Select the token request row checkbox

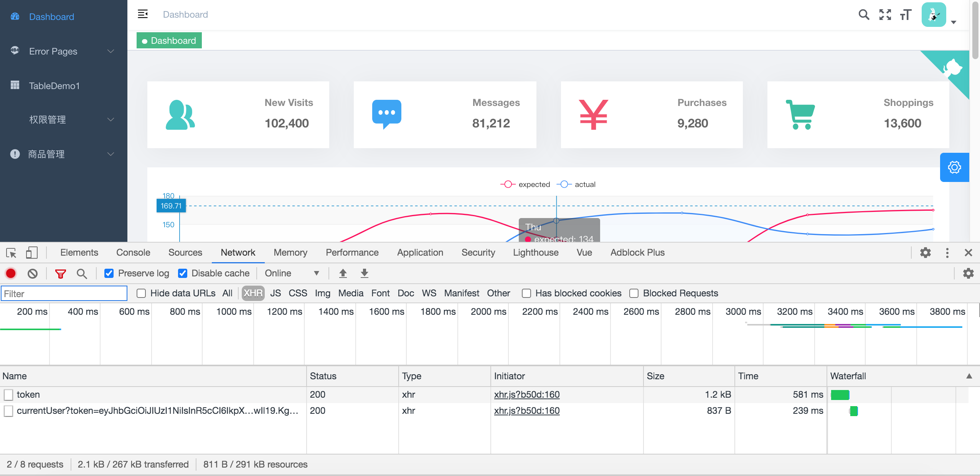8,395
